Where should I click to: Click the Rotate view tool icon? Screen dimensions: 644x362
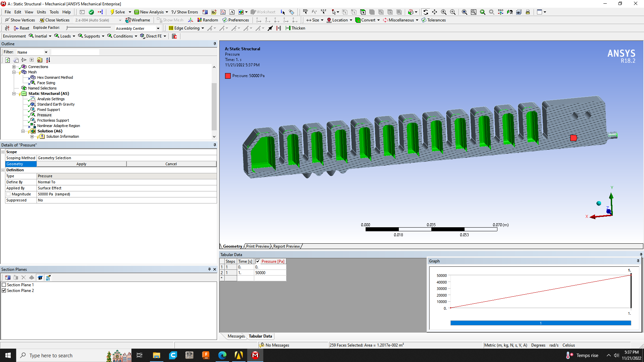coord(426,12)
